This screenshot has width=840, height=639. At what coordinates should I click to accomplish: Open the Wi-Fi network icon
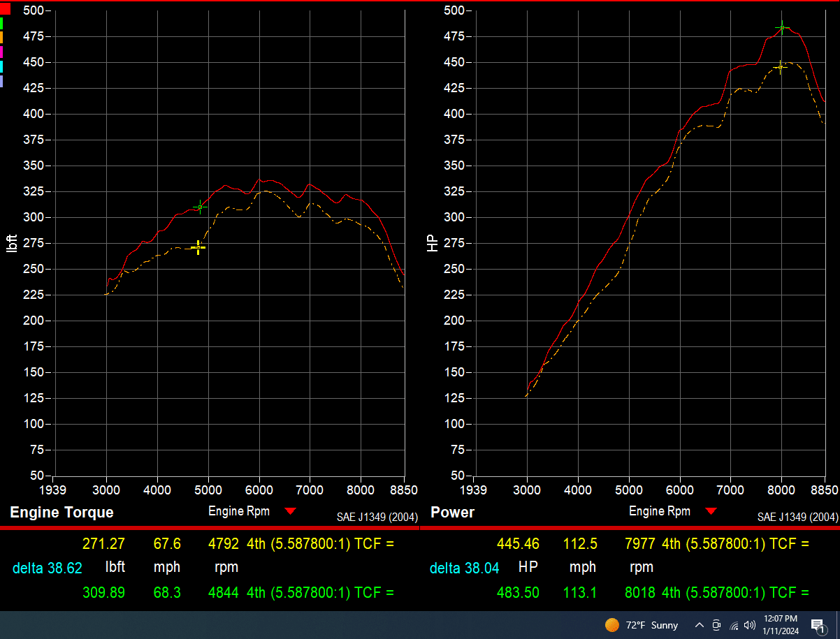tap(734, 625)
